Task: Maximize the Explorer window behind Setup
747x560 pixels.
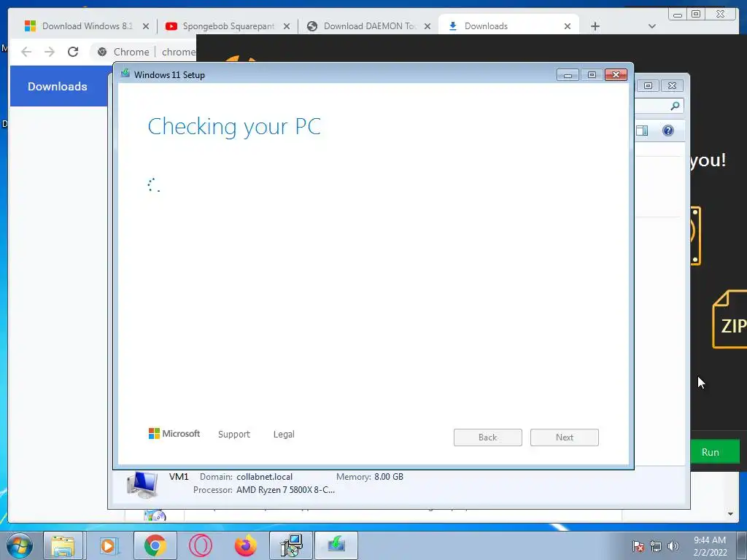Action: click(x=648, y=86)
